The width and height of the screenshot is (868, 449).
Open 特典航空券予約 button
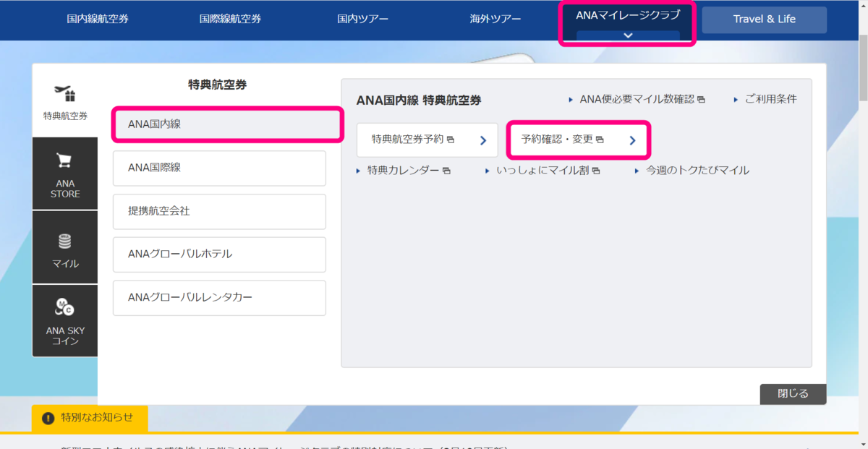(427, 140)
